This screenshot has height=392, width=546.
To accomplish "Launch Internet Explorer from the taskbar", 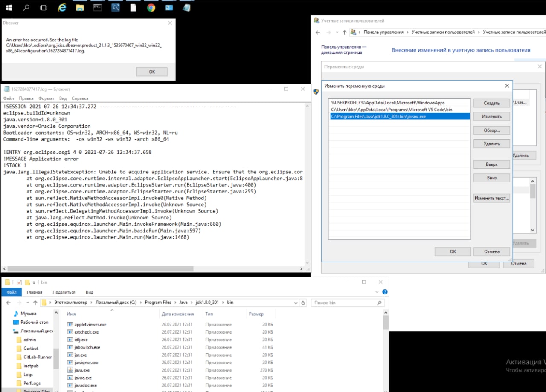I will 62,7.
